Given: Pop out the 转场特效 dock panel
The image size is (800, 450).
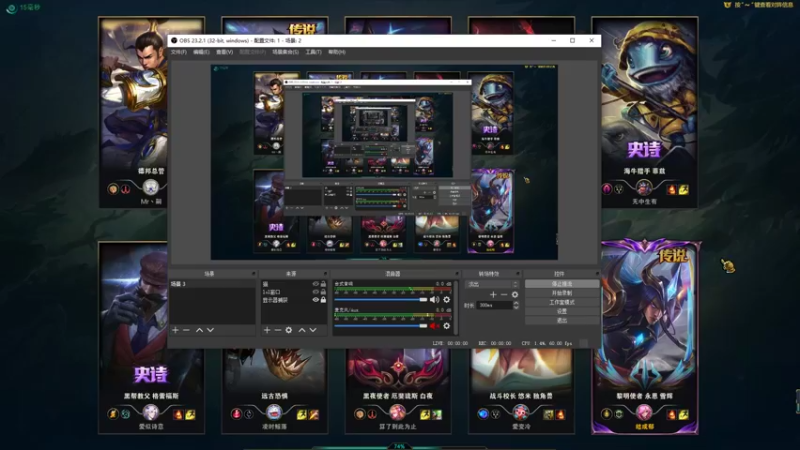Looking at the screenshot, I should coord(517,274).
